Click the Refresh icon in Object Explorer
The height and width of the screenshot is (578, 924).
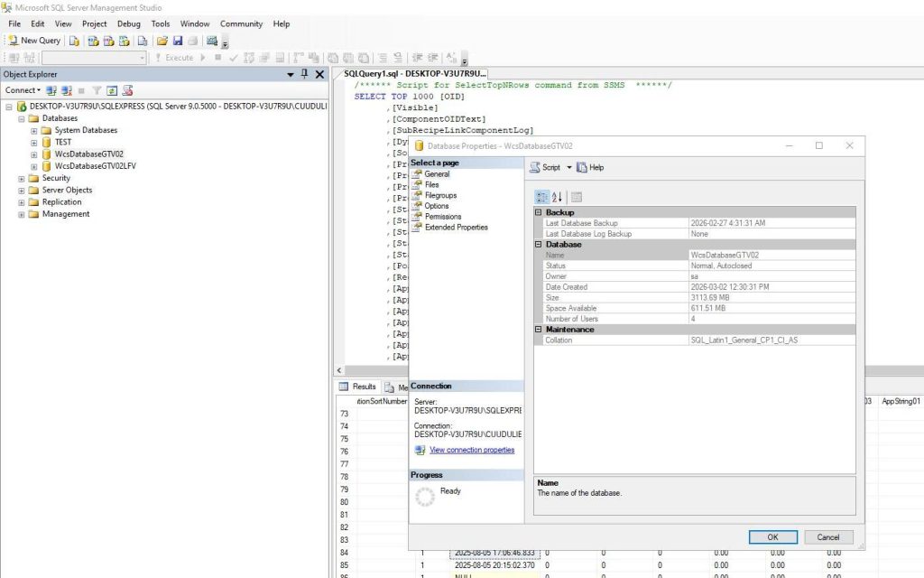pyautogui.click(x=112, y=90)
